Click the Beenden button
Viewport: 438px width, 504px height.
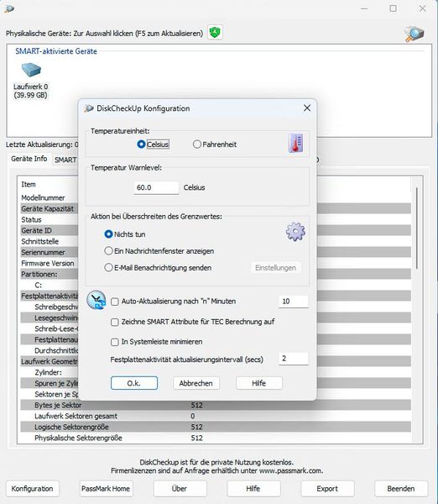401,489
